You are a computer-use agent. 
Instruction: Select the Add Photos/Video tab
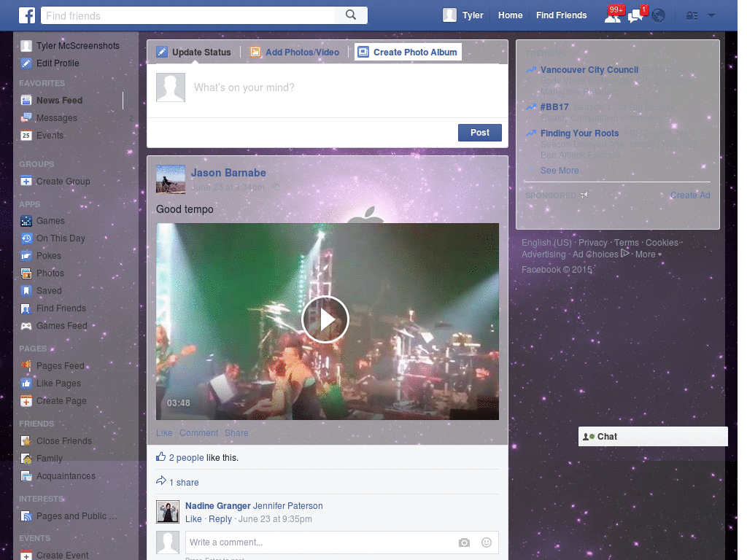pos(295,52)
